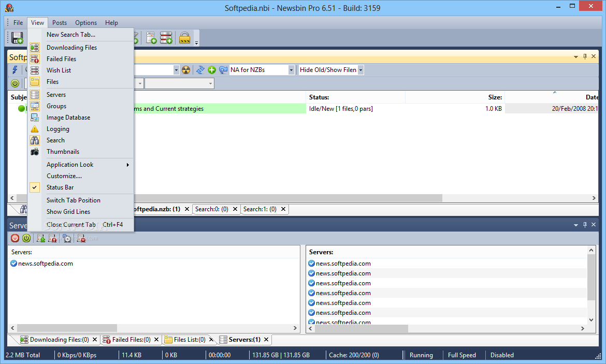Toggle the Show Grid Lines option

[x=68, y=212]
